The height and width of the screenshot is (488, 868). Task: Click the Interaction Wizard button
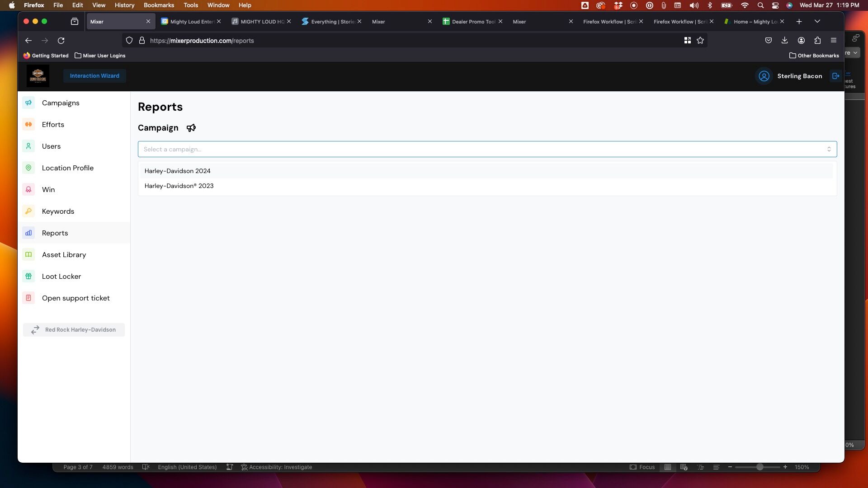(x=94, y=76)
